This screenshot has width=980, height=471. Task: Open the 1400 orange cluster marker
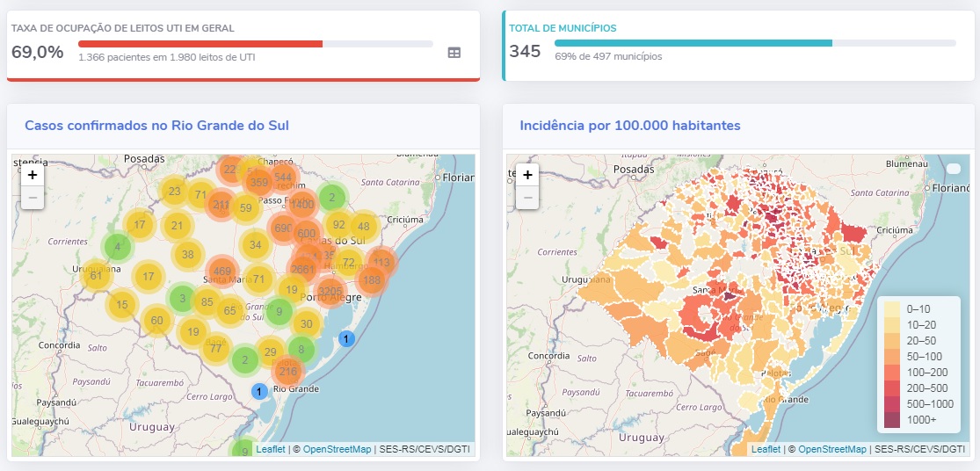(301, 205)
